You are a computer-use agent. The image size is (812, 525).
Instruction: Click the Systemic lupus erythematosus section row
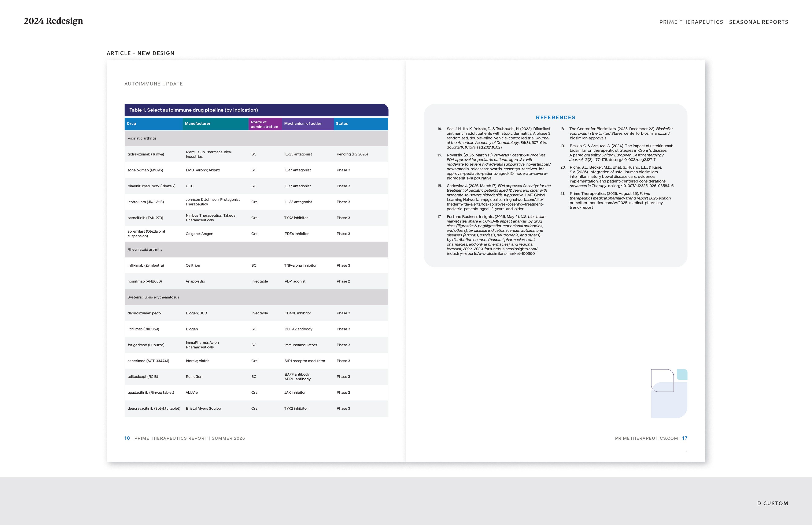point(256,297)
